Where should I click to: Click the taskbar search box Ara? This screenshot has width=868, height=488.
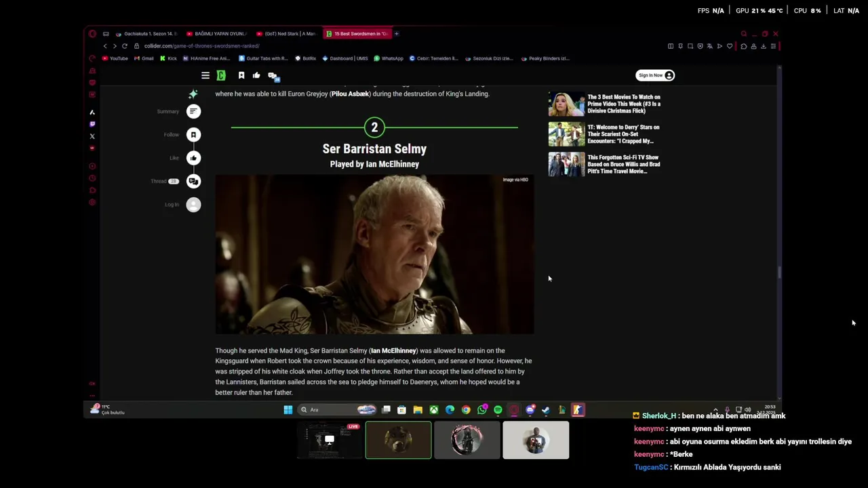(338, 409)
